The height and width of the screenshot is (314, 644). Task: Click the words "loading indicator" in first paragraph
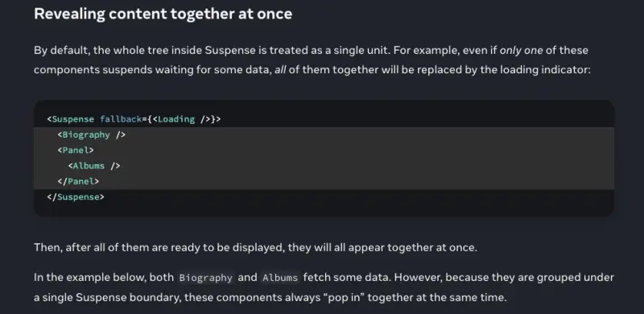click(544, 69)
